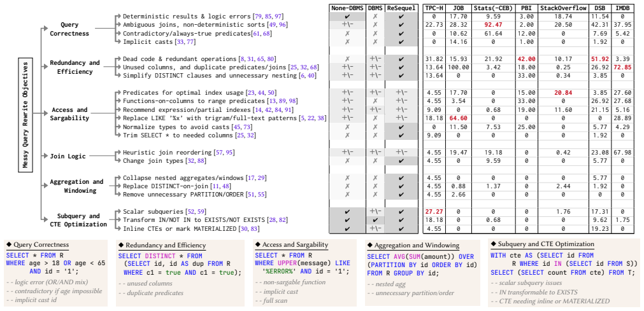Select Aggregation and Windowing tree category
Image resolution: width=644 pixels, height=311 pixels.
tap(76, 186)
